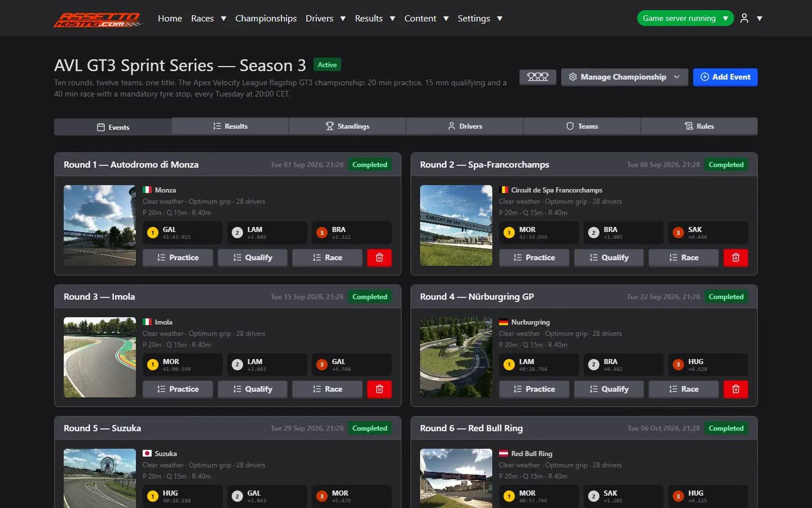
Task: Expand the account menu arrow
Action: point(760,19)
